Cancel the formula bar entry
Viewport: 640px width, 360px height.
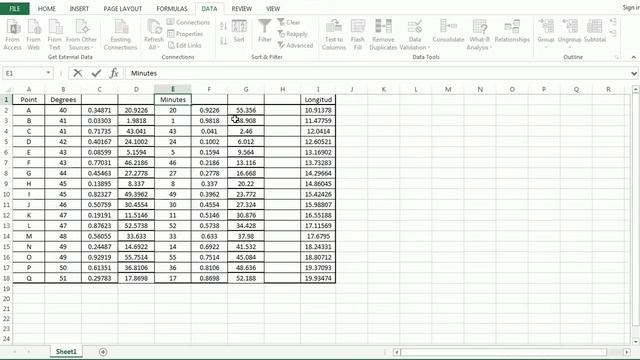78,73
